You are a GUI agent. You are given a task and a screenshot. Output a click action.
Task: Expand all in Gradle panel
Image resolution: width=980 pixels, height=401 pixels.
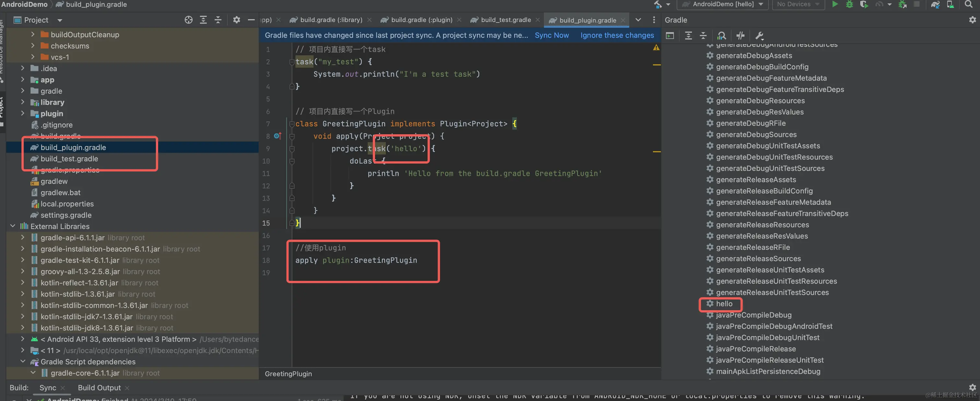point(688,35)
